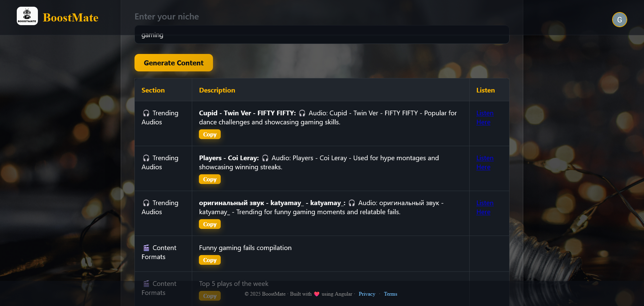
Task: Select the bold title Players - Coi Leray
Action: point(229,158)
